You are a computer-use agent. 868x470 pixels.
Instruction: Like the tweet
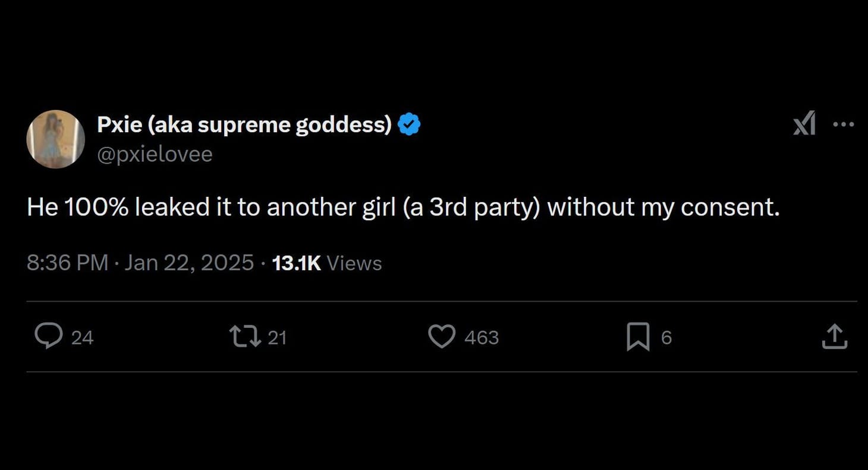[x=442, y=337]
